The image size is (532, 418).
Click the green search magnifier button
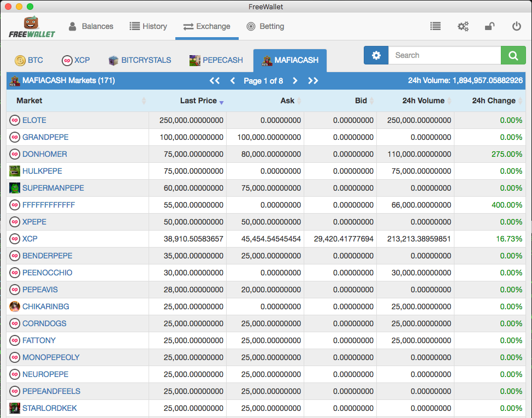[513, 55]
